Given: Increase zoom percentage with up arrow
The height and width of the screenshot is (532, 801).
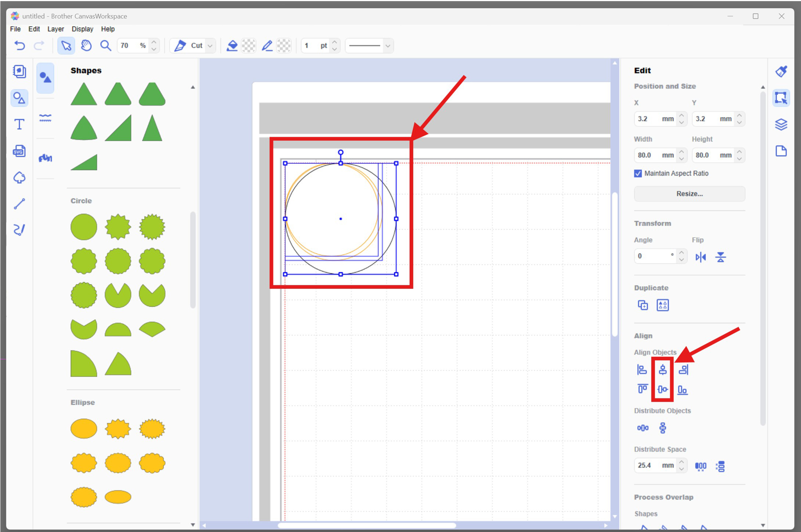Looking at the screenshot, I should (154, 42).
